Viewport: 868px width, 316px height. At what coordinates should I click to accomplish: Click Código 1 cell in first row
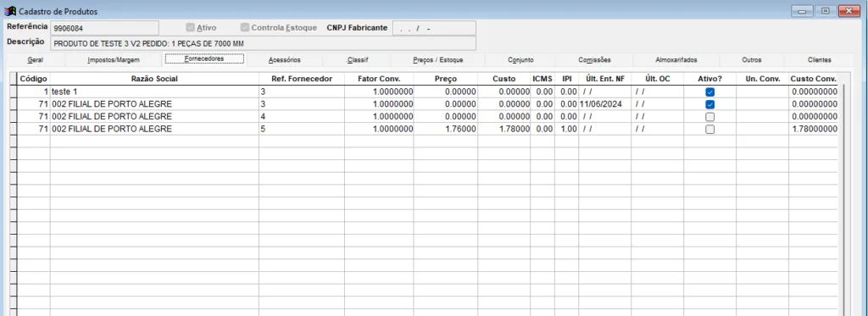pyautogui.click(x=34, y=91)
